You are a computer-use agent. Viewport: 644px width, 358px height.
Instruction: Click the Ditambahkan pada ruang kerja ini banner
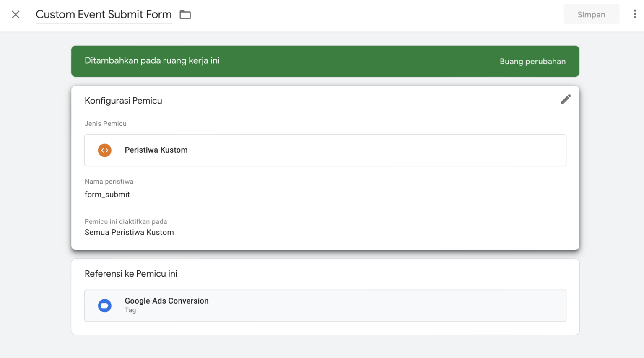[x=152, y=61]
